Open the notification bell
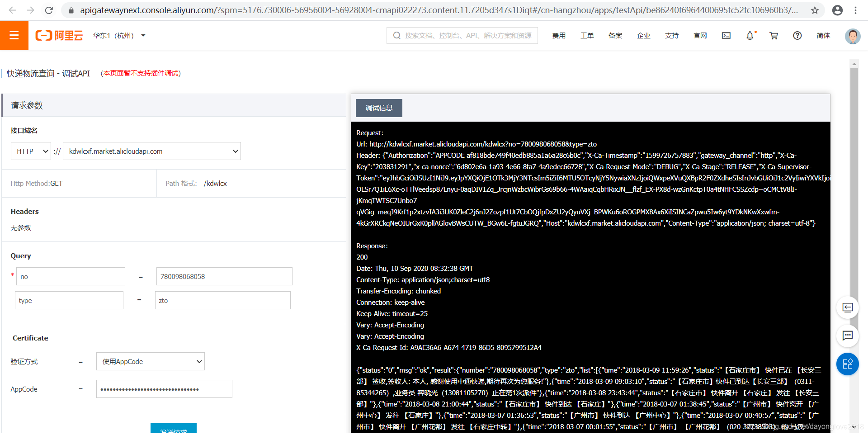The width and height of the screenshot is (868, 435). tap(750, 35)
